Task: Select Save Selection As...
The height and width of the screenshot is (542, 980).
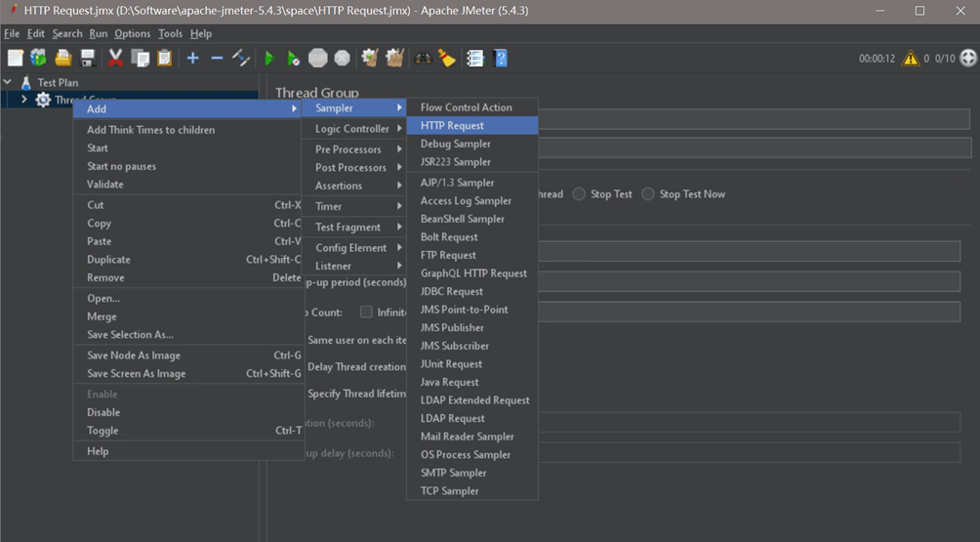Action: [187, 334]
